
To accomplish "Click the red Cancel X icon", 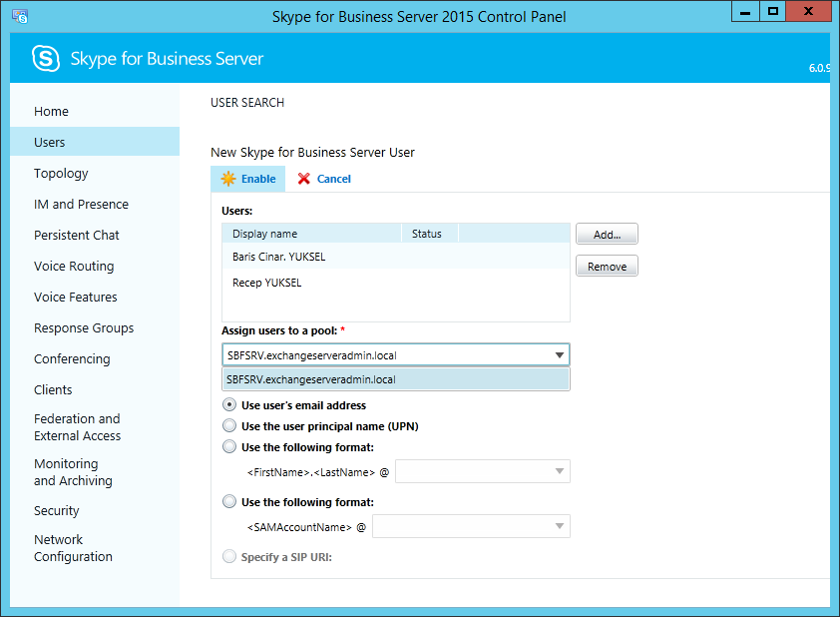I will tap(303, 179).
